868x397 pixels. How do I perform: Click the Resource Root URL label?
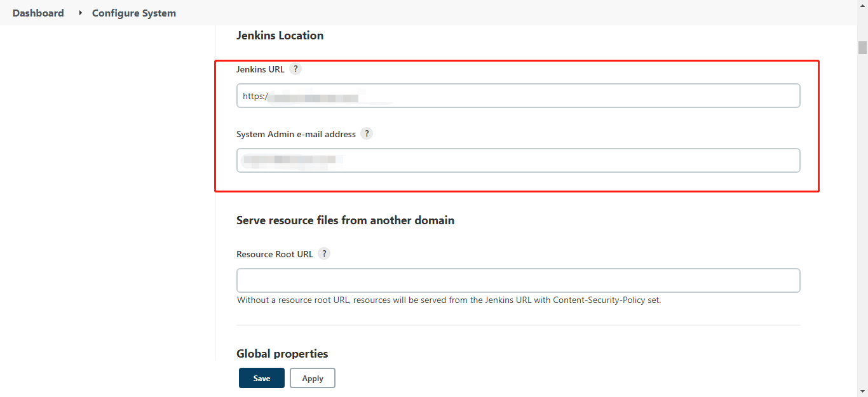[x=275, y=254]
